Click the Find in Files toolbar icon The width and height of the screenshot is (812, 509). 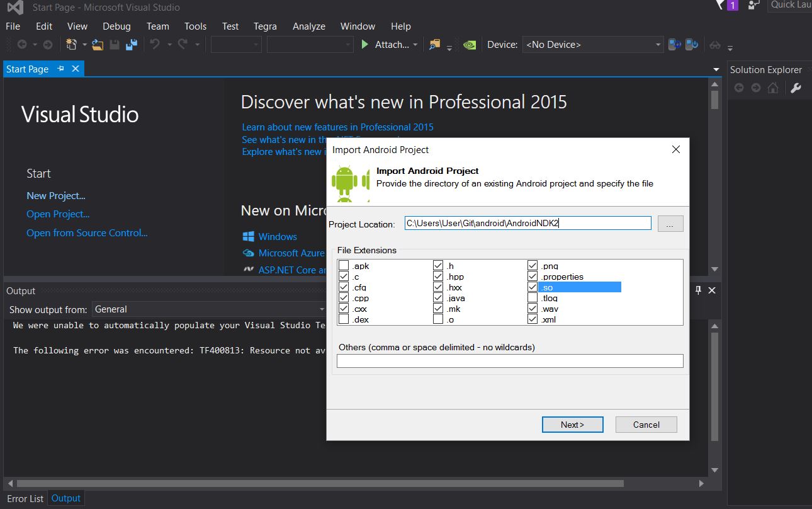point(434,45)
